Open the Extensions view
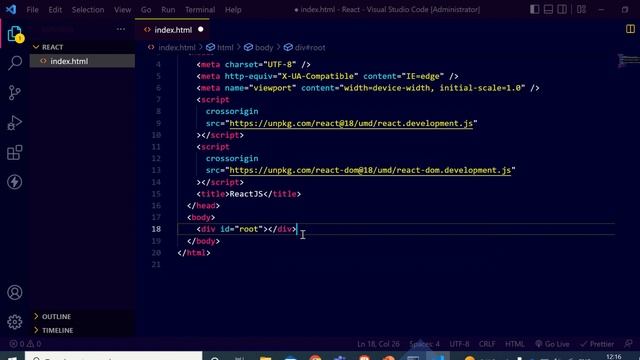640x360 pixels. [x=15, y=152]
